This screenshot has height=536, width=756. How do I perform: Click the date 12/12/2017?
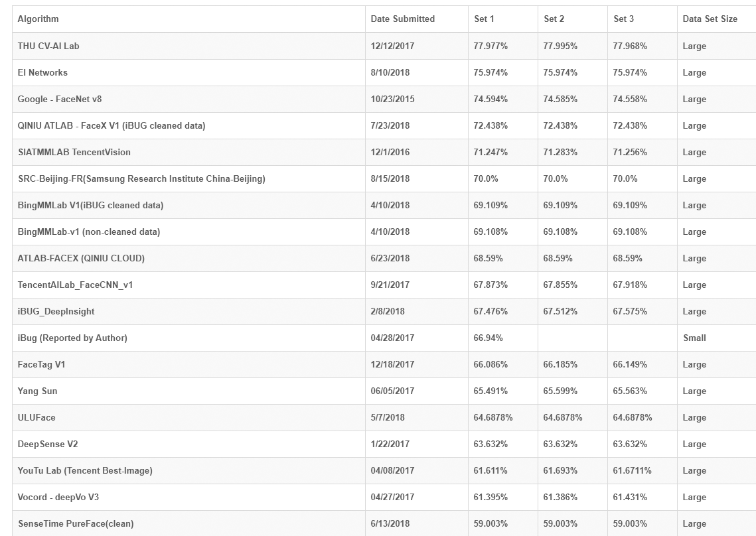coord(392,46)
